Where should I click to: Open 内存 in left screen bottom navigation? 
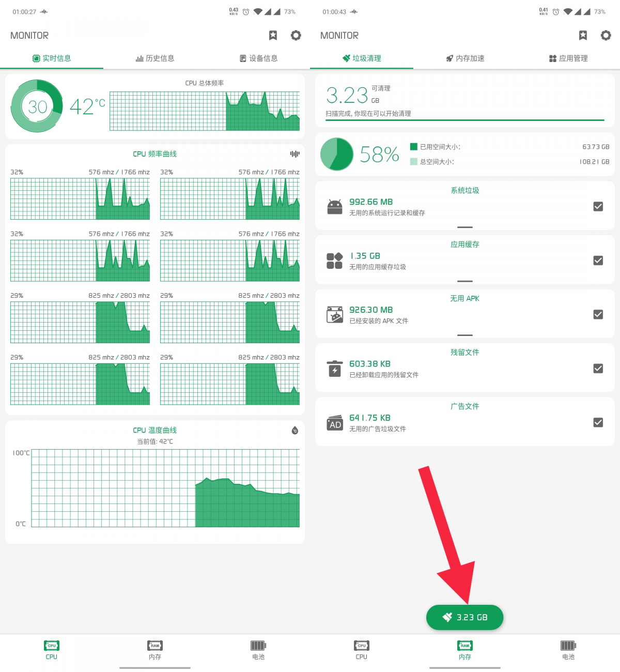pyautogui.click(x=155, y=650)
